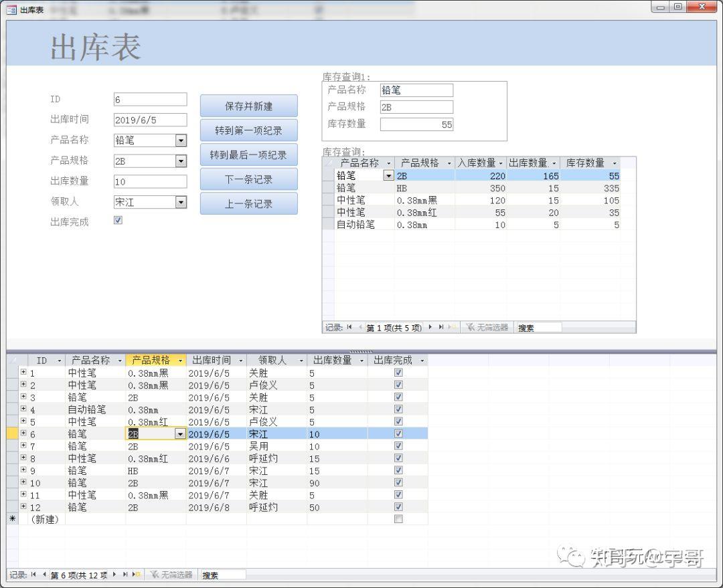Open 库存数量 column filter arrow in 库存查询
The width and height of the screenshot is (723, 588).
[x=615, y=163]
